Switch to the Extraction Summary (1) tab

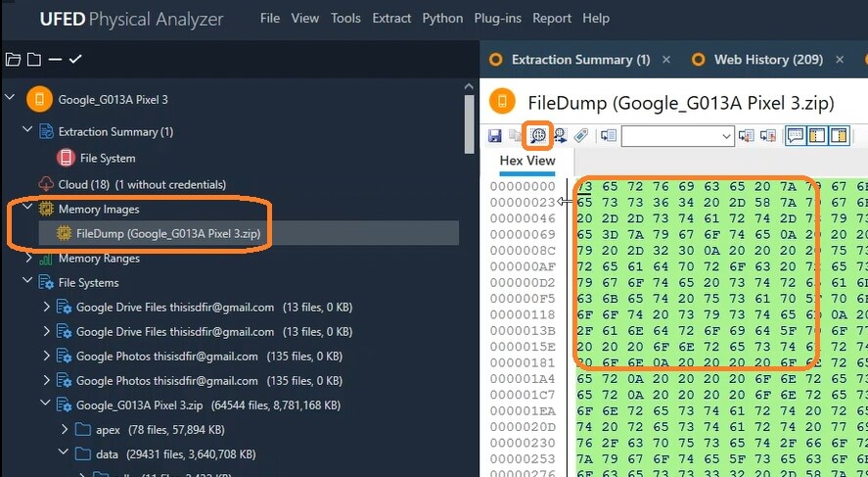pos(580,60)
